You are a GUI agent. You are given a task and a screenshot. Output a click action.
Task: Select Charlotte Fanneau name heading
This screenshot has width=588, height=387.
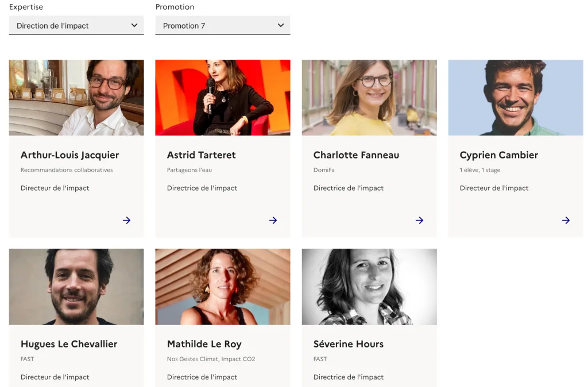[356, 155]
